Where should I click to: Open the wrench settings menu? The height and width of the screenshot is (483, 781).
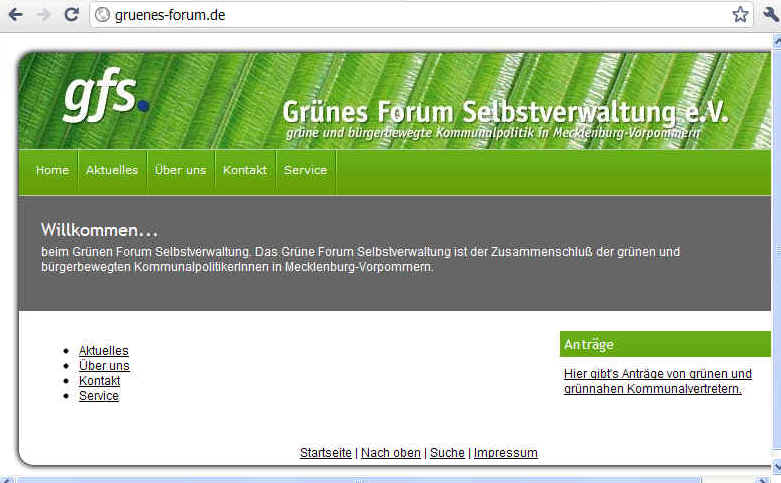tap(771, 14)
